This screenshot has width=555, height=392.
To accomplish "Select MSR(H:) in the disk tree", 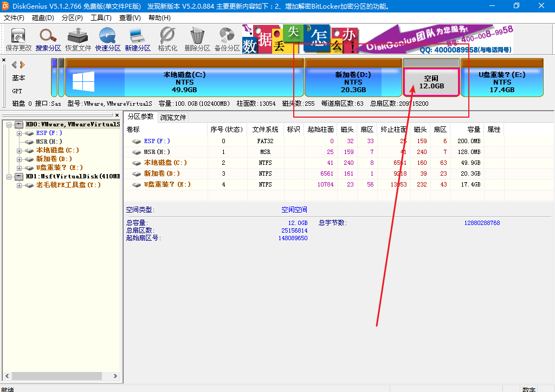I will (49, 142).
